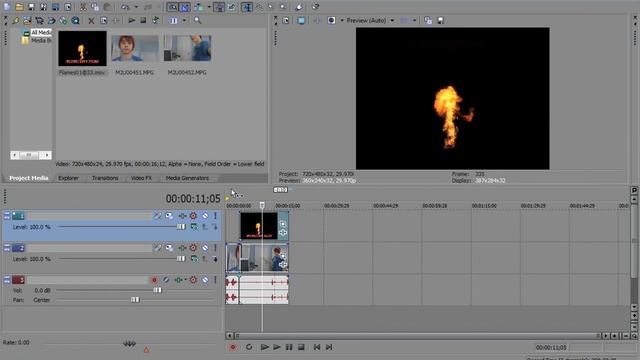Switch to the Explorer tab

click(x=68, y=178)
